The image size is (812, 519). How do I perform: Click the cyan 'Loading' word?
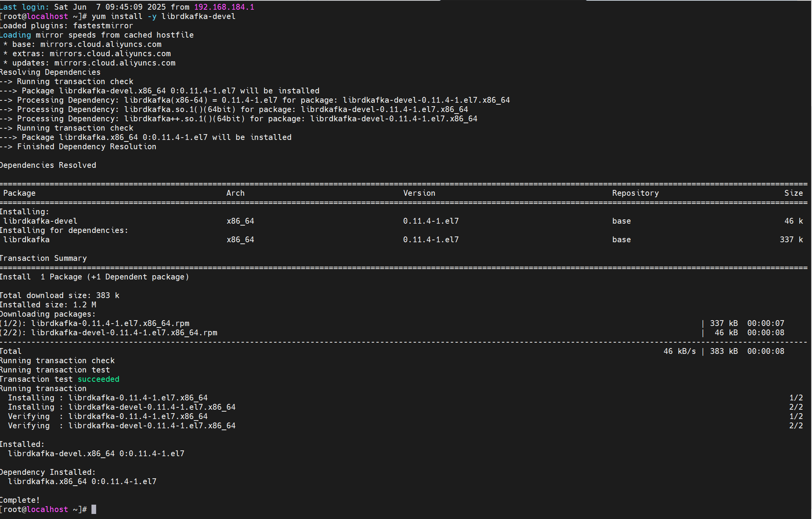coord(16,35)
